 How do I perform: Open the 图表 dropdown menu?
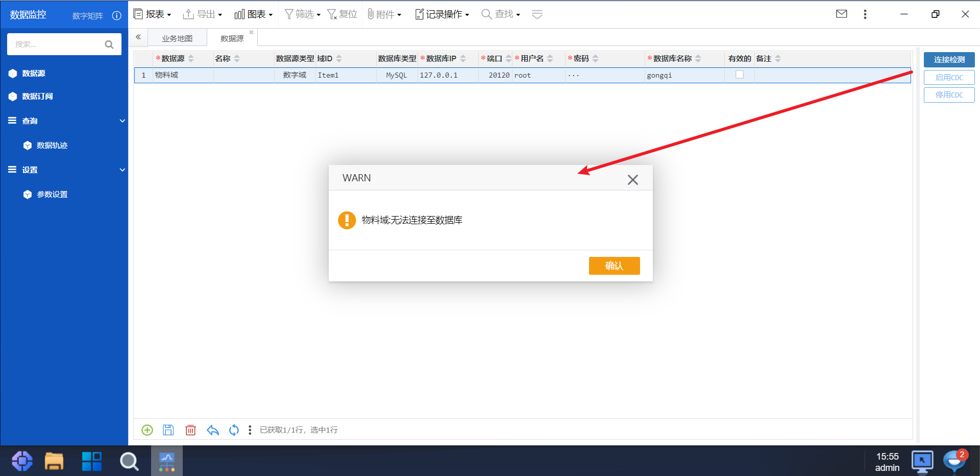(x=253, y=14)
